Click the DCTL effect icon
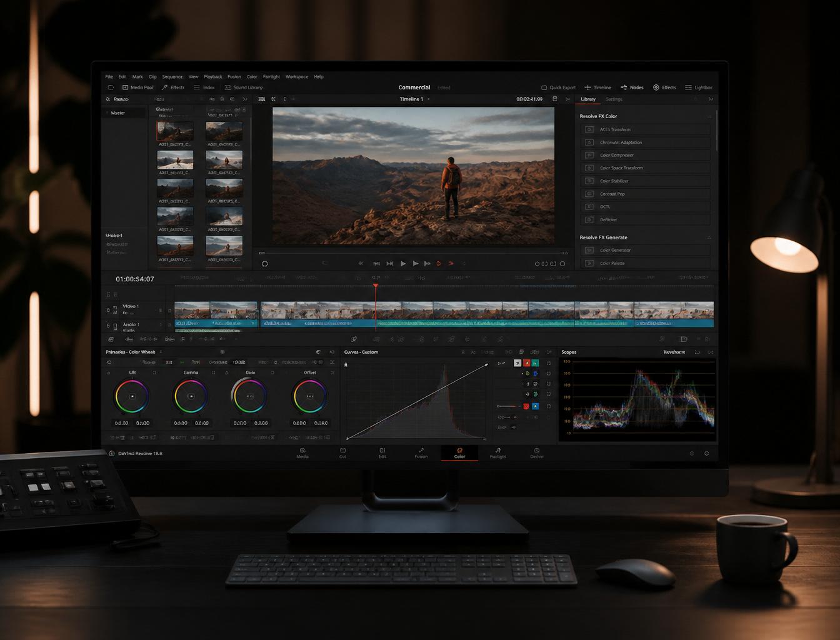 pyautogui.click(x=589, y=207)
